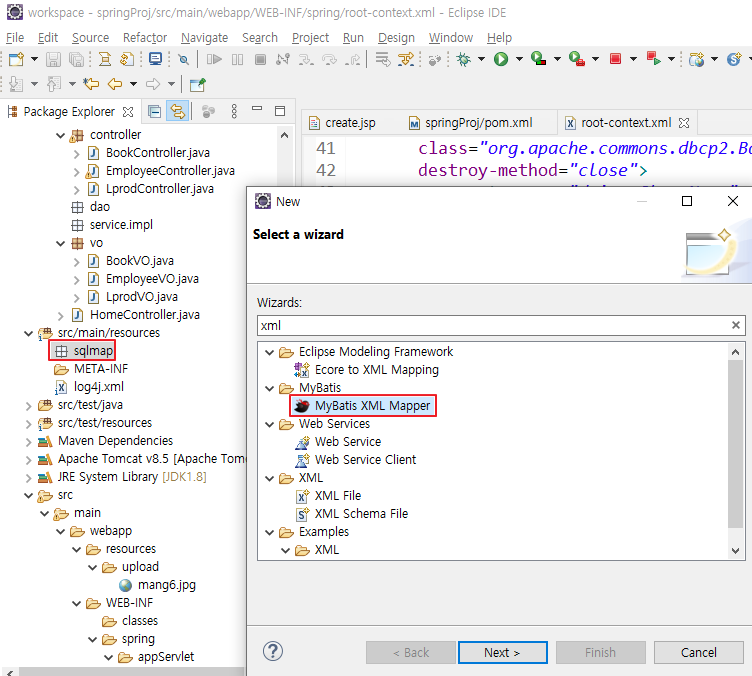Click the red Stop server icon
Viewport: 752px width, 676px height.
click(615, 59)
